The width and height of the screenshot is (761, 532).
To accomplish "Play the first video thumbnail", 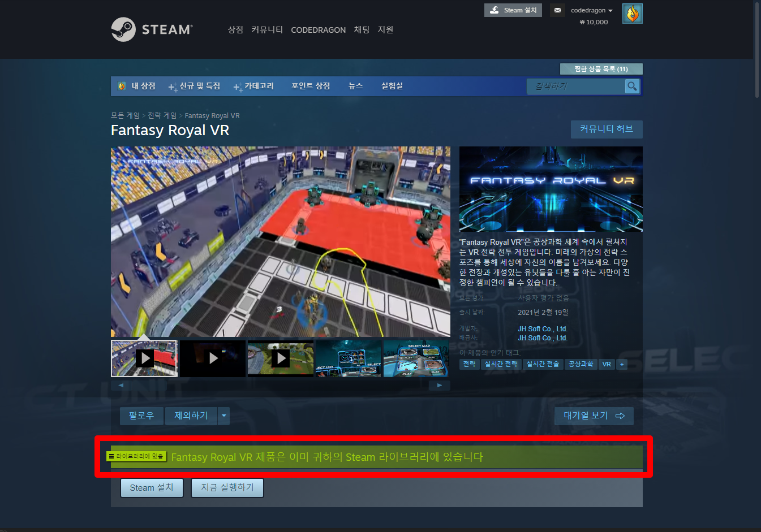I will [144, 358].
